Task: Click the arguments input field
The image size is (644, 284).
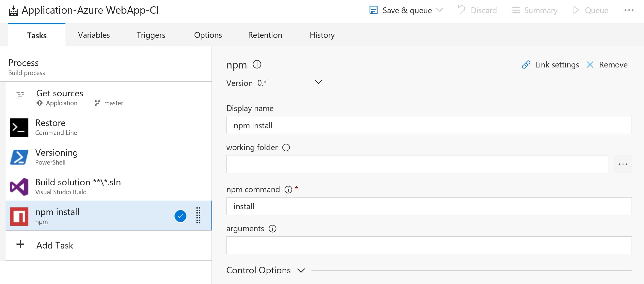Action: click(x=429, y=245)
